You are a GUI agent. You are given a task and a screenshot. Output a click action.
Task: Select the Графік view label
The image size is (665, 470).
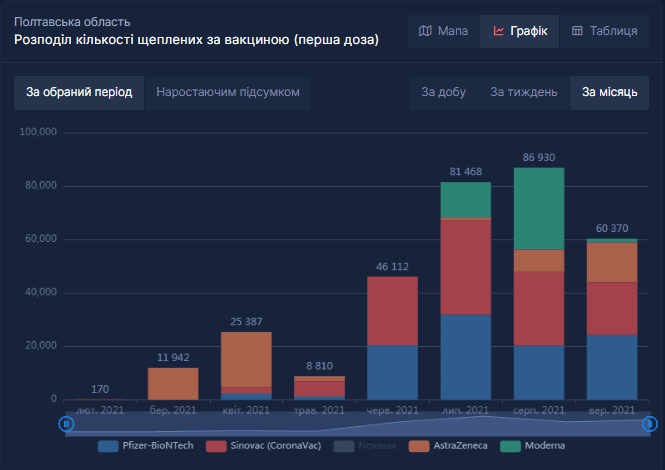point(528,31)
